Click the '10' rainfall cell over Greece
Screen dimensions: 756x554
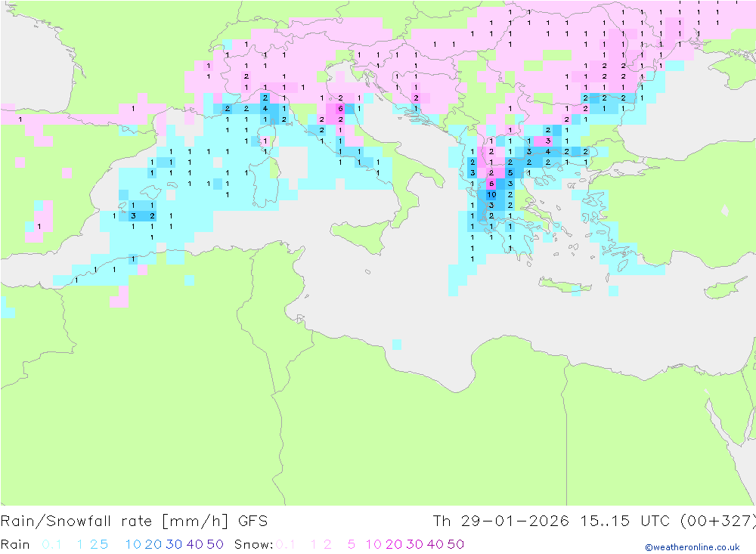(491, 194)
